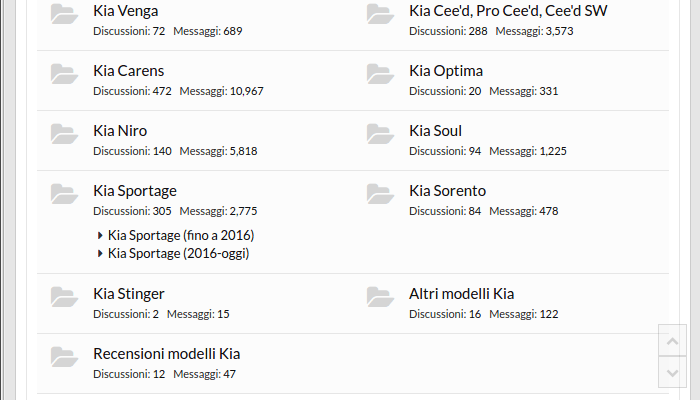Open the Kia Optima forum link
Image resolution: width=700 pixels, height=400 pixels.
[446, 71]
